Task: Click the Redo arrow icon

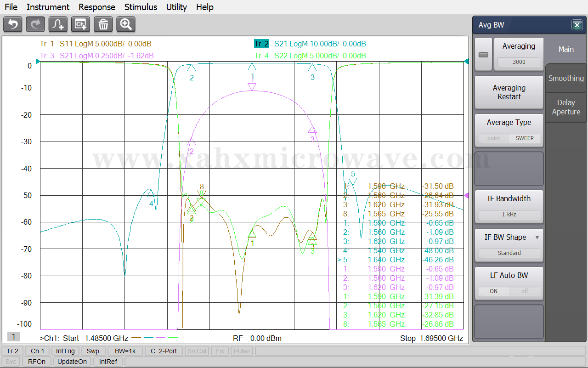Action: [x=35, y=24]
